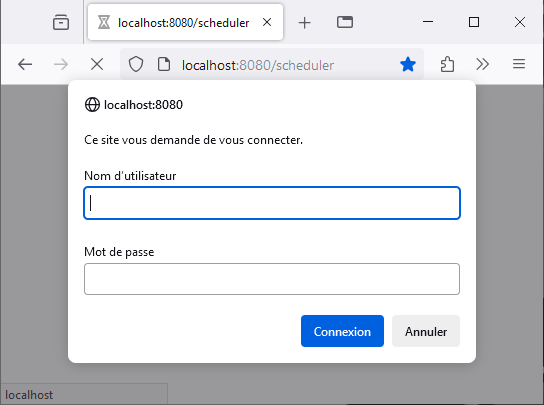Click the page info document icon

coord(164,65)
